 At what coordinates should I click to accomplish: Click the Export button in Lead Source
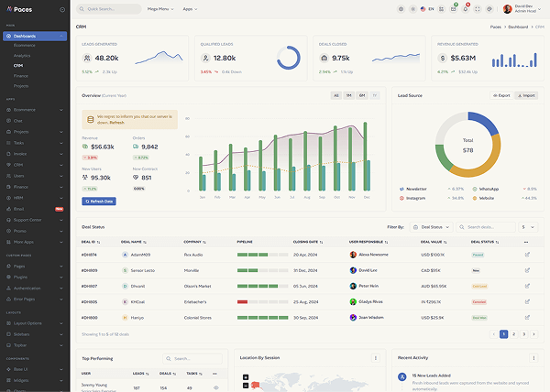coord(500,95)
